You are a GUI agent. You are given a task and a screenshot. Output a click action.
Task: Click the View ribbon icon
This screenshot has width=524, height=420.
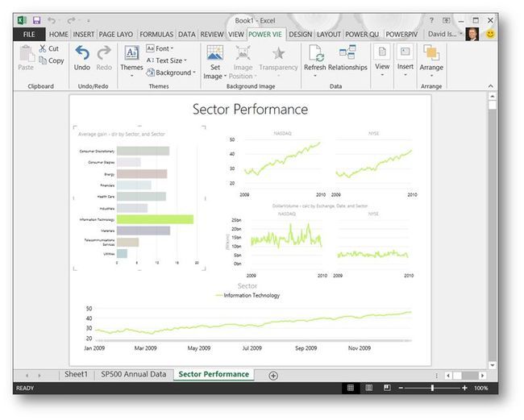[x=382, y=52]
